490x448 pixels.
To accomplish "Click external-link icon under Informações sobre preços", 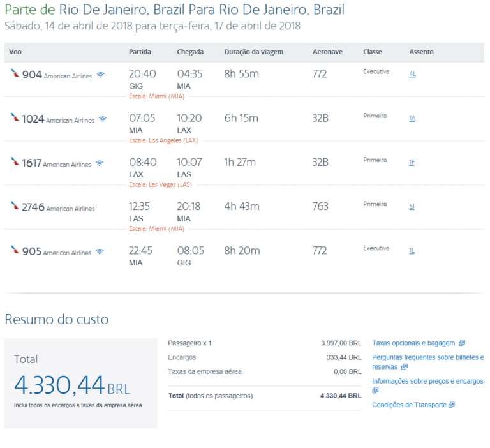I will point(376,390).
